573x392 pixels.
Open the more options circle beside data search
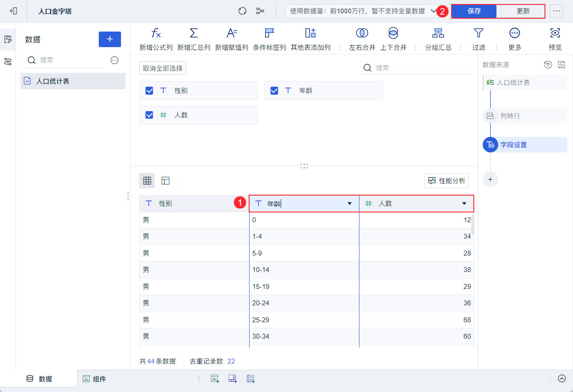tap(114, 60)
